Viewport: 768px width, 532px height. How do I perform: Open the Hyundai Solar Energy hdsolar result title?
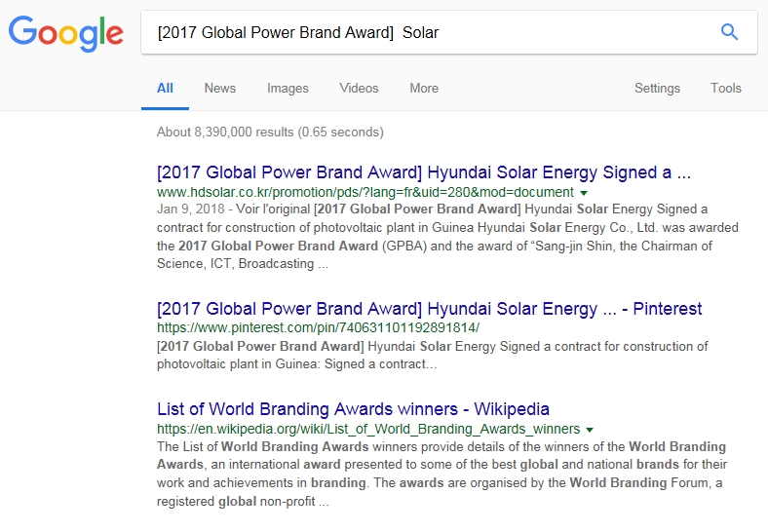point(423,172)
